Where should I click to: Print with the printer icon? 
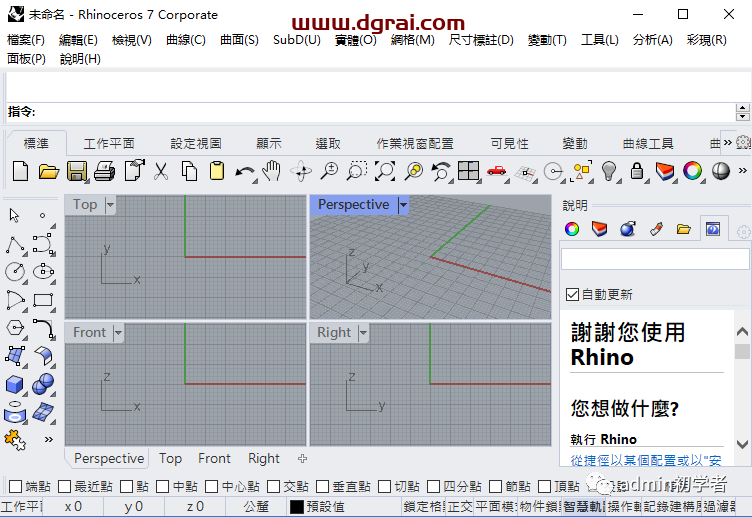pyautogui.click(x=105, y=171)
